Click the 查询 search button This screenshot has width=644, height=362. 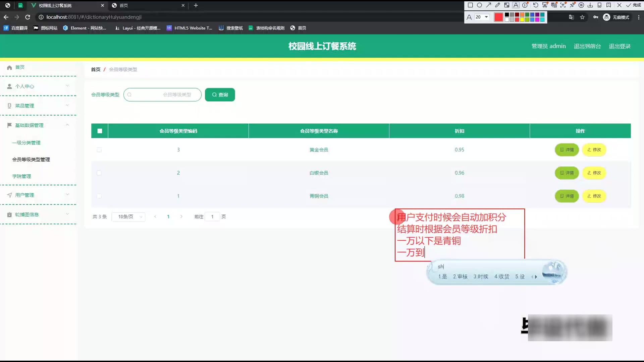pyautogui.click(x=220, y=95)
